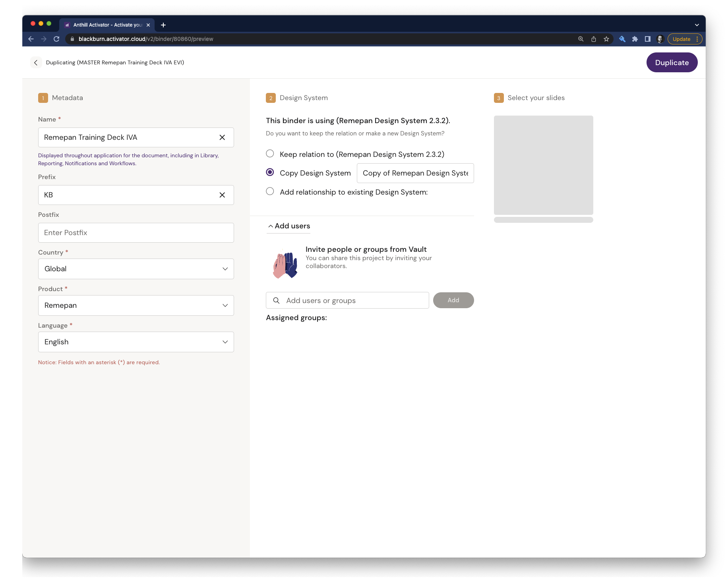This screenshot has width=728, height=587.
Task: Select Keep relation to Remepan Design System
Action: coord(270,154)
